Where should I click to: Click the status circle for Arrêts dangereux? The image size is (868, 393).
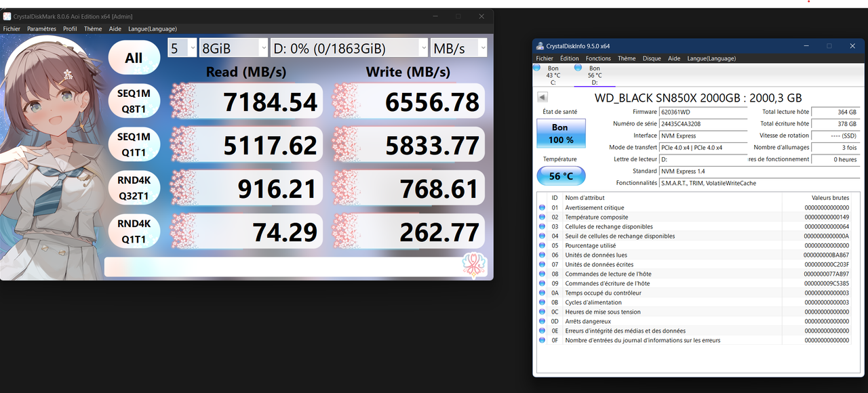(542, 321)
